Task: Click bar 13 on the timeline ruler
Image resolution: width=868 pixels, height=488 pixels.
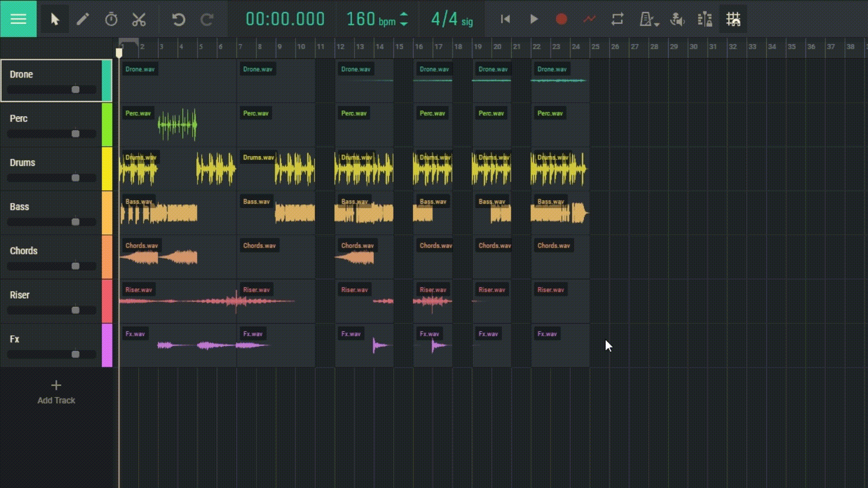Action: click(360, 47)
